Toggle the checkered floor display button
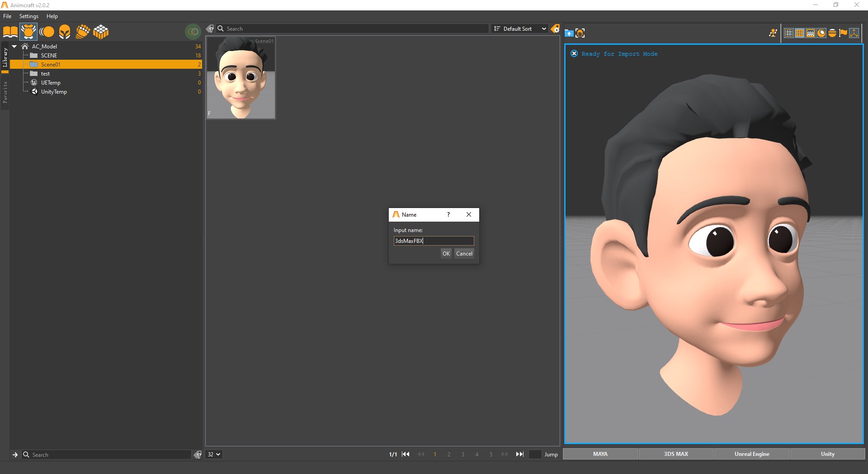 pos(811,33)
